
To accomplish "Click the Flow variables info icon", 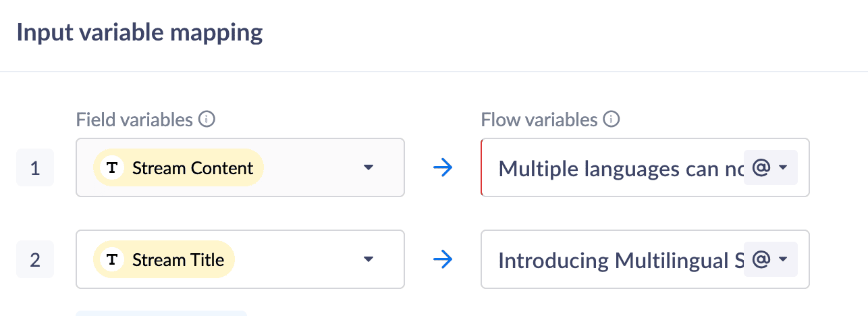I will (x=612, y=120).
